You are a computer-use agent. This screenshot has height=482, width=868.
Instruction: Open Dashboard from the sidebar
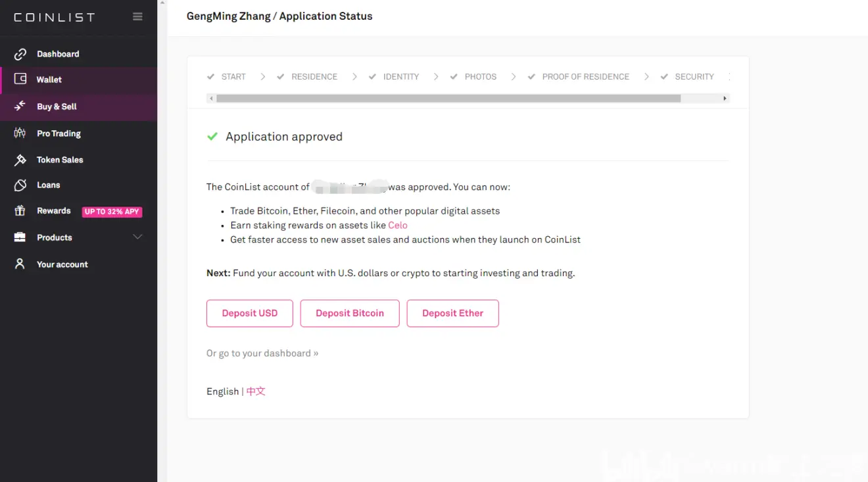(58, 54)
